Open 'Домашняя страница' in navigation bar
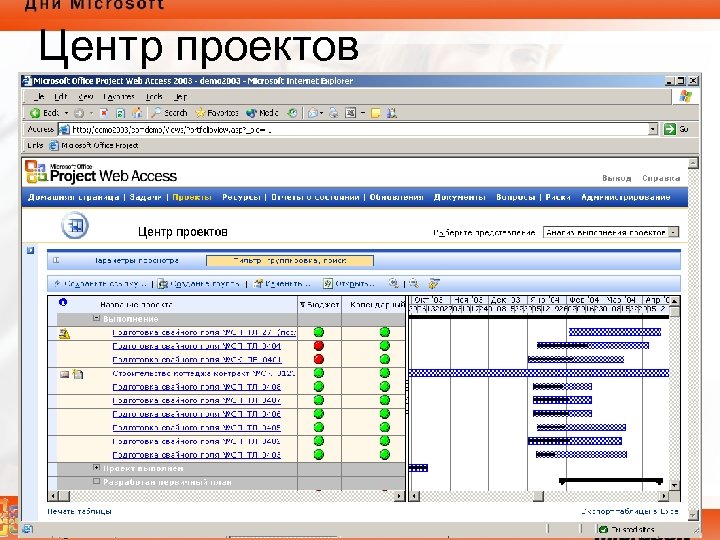Screen dimensions: 720x540 73,197
